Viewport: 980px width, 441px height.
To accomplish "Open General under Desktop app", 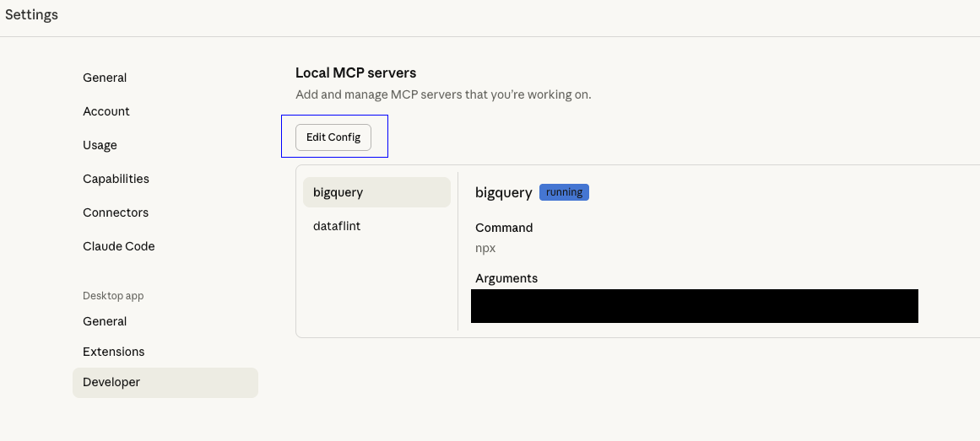I will tap(105, 321).
